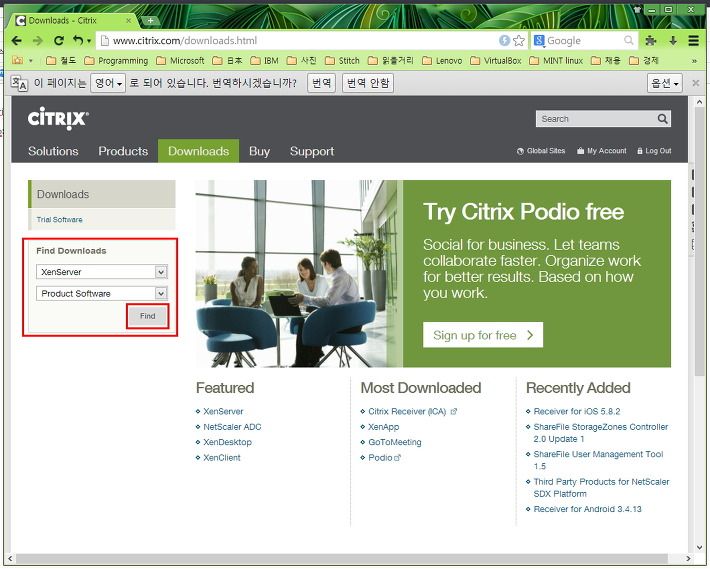Open the XenDesktop link
The height and width of the screenshot is (569, 710).
[227, 442]
